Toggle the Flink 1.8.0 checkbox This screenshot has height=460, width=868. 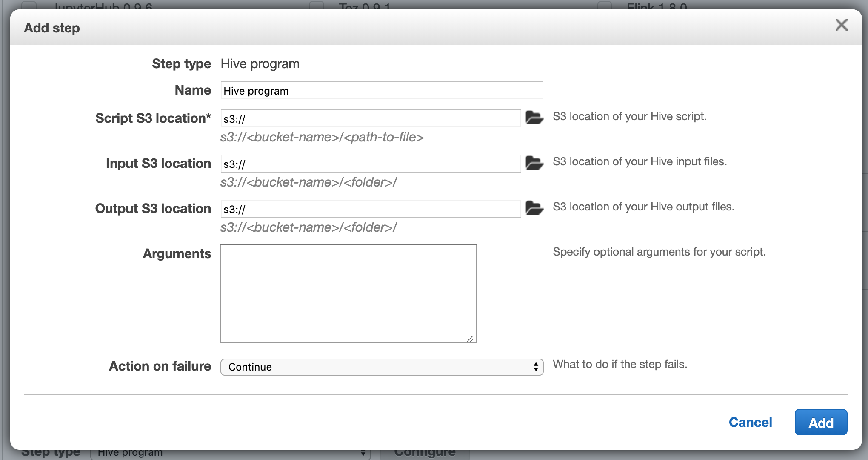click(x=605, y=6)
